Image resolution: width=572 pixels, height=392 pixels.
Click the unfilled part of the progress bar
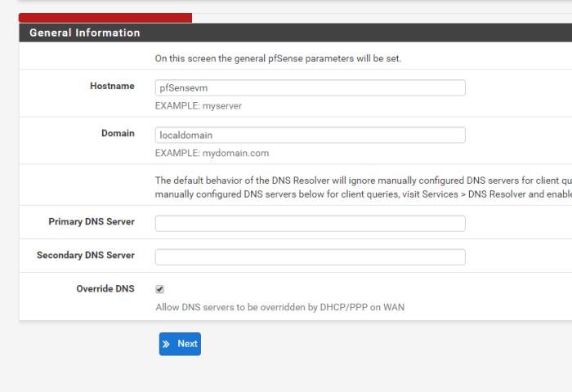click(x=376, y=17)
